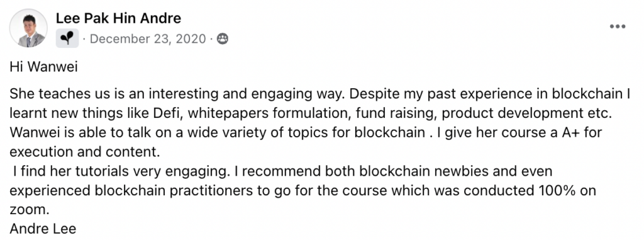The width and height of the screenshot is (644, 240).
Task: Click 'She teaches us' at paragraph start
Action: [52, 94]
